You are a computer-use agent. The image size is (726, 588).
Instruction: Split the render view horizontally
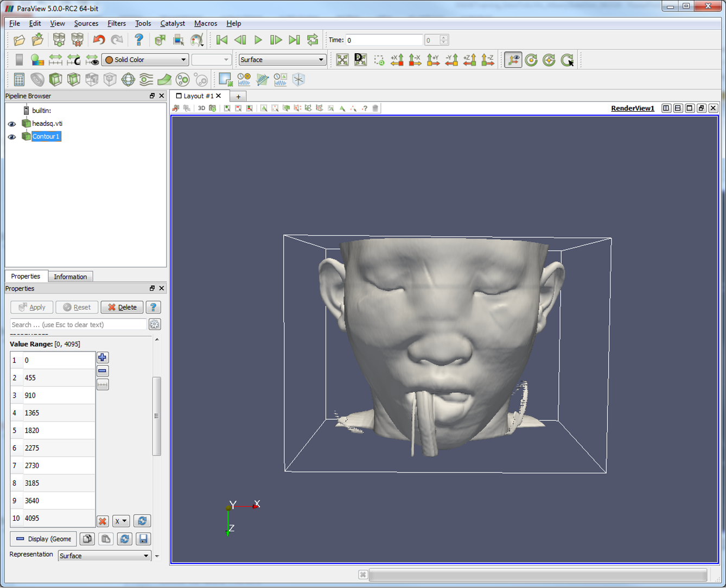tap(666, 108)
